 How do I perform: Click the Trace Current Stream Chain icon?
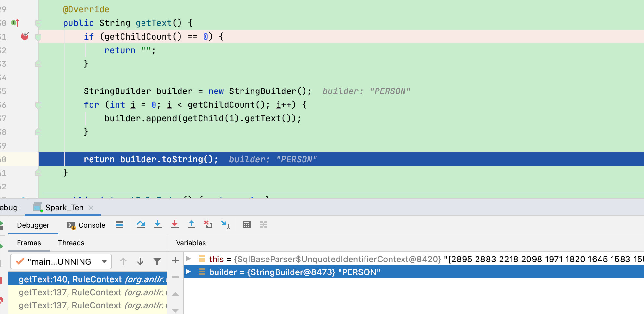pyautogui.click(x=264, y=224)
